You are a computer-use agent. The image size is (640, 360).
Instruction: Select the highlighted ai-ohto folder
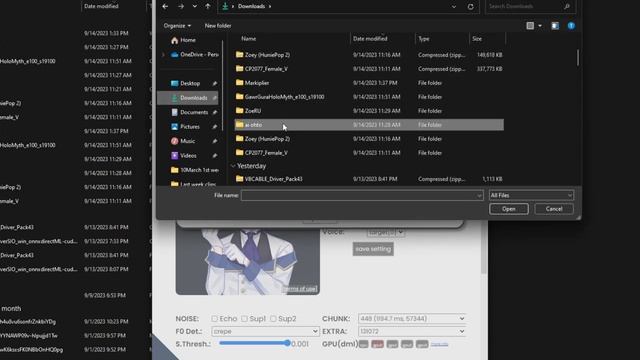(x=369, y=125)
